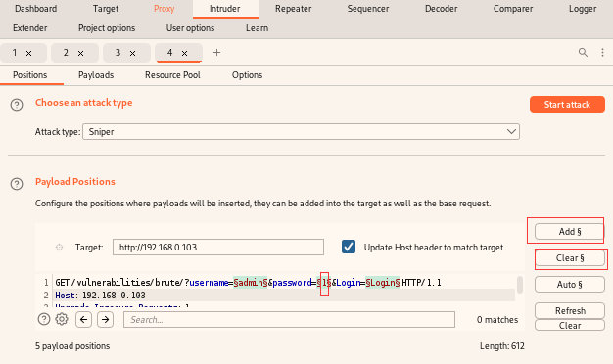The height and width of the screenshot is (364, 613).
Task: Switch to the Positions sub-tab
Action: (x=30, y=75)
